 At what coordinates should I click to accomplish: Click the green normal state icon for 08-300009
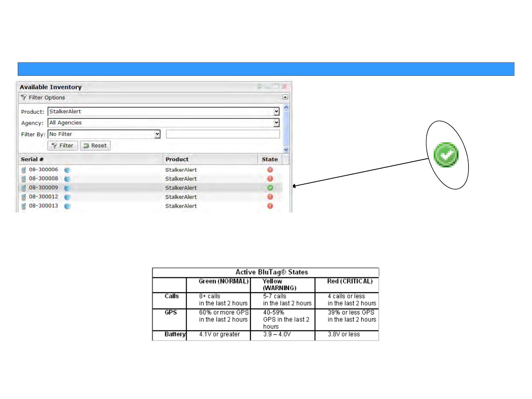click(270, 188)
